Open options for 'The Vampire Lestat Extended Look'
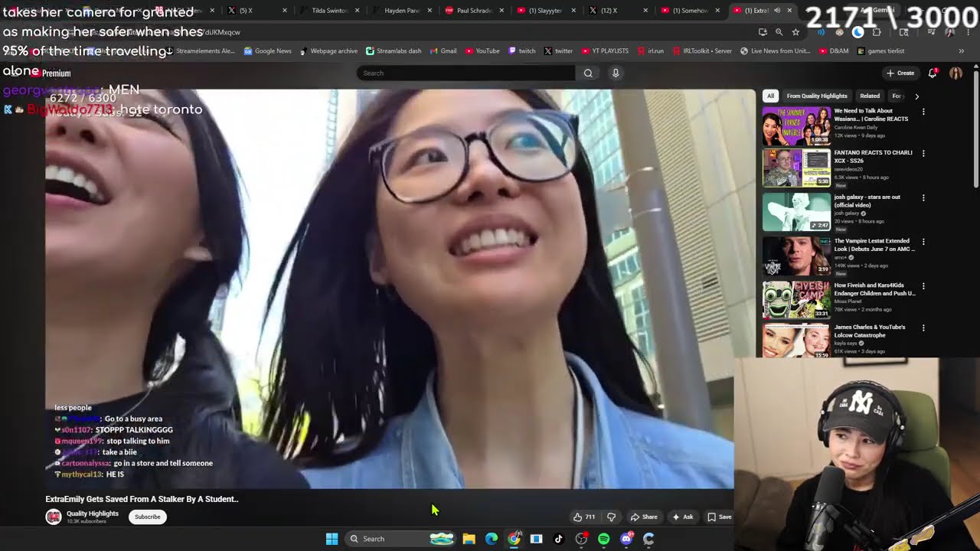This screenshot has width=980, height=551. tap(923, 242)
